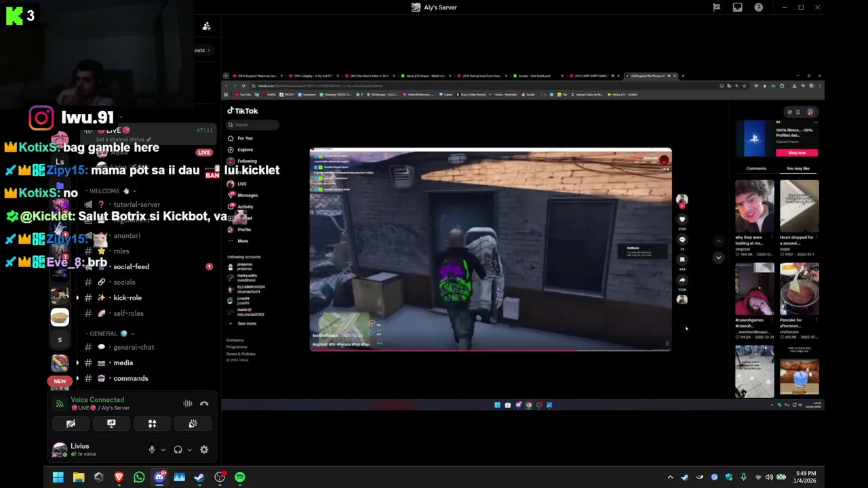Deafen headphones in Discord user panel

click(x=178, y=449)
